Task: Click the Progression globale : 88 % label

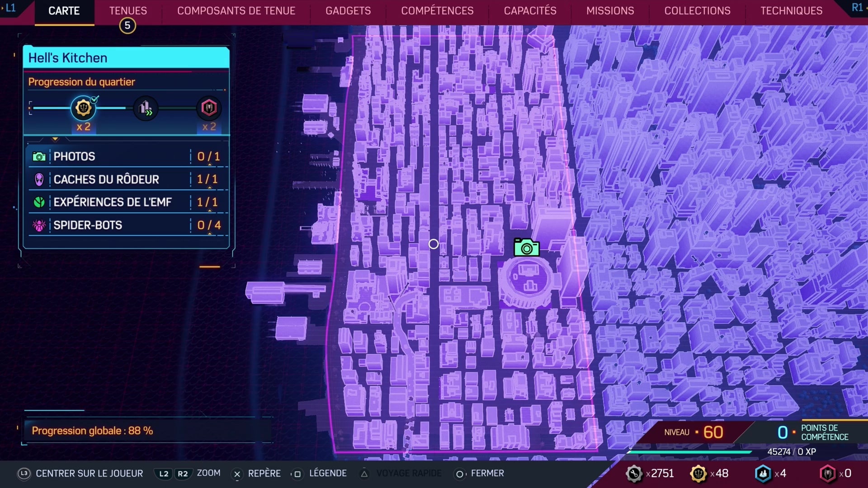Action: coord(92,431)
